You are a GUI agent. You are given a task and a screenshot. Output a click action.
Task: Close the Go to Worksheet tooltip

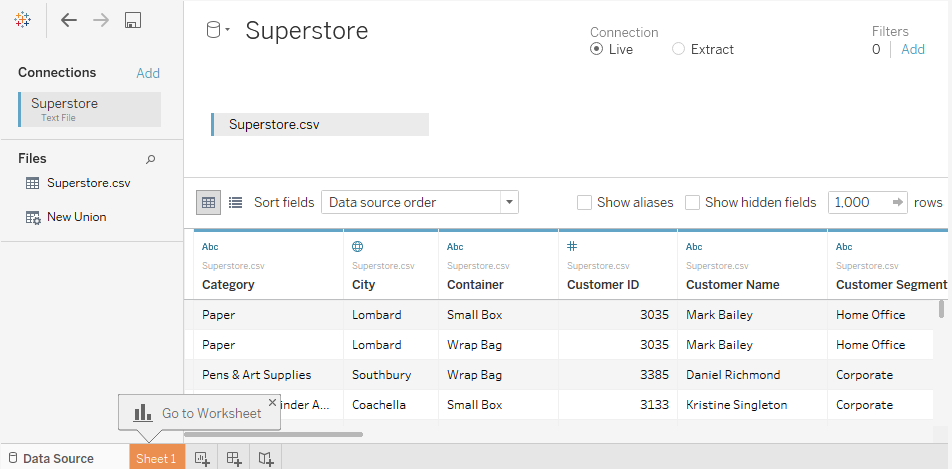[272, 402]
